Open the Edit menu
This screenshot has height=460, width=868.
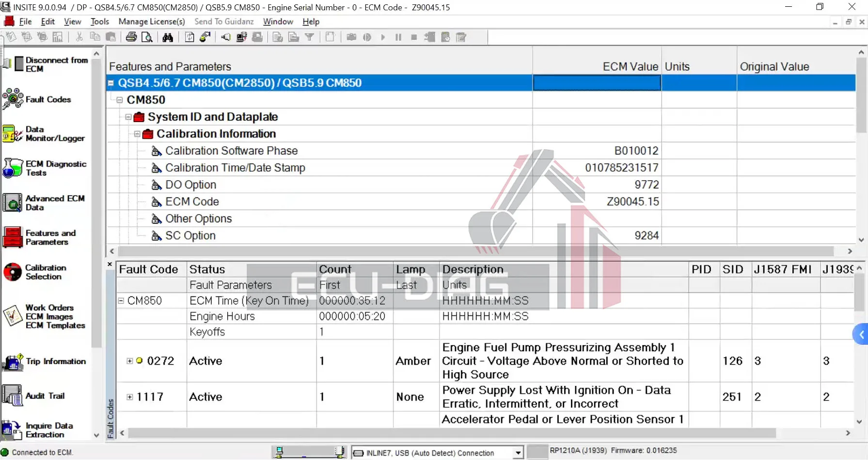point(47,22)
